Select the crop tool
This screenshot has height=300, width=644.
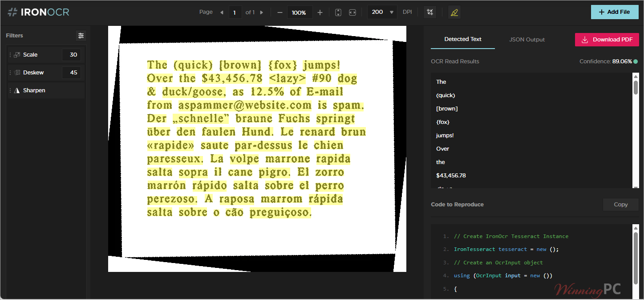click(429, 12)
